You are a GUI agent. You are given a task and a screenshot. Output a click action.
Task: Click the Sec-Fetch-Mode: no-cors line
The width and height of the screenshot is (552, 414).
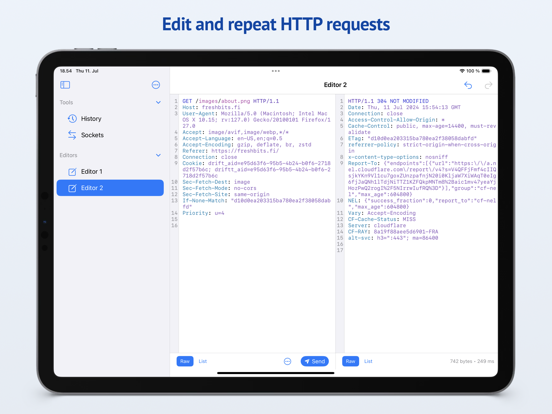tap(219, 188)
